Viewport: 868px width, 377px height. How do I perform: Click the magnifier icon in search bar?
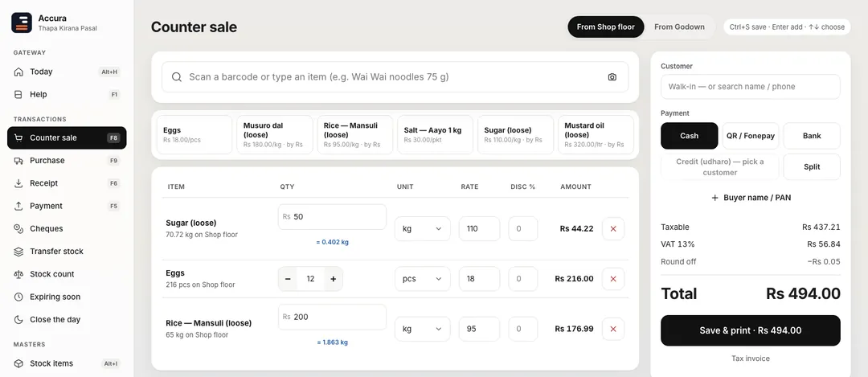click(177, 77)
